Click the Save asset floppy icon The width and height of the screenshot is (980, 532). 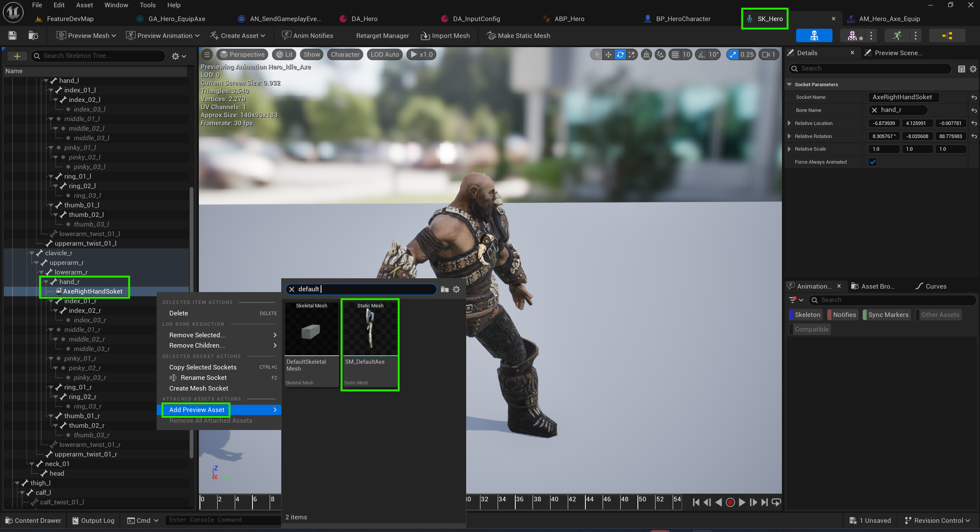[x=12, y=36]
